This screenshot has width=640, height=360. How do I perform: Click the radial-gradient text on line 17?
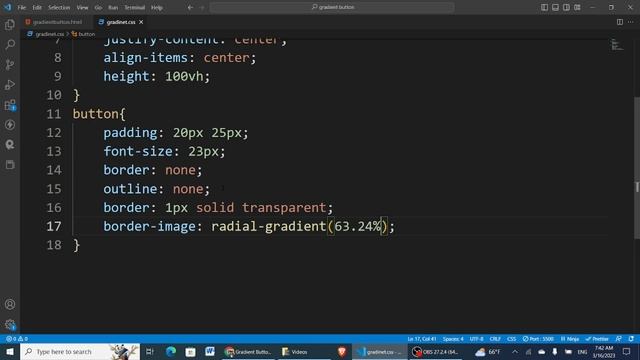pyautogui.click(x=268, y=226)
